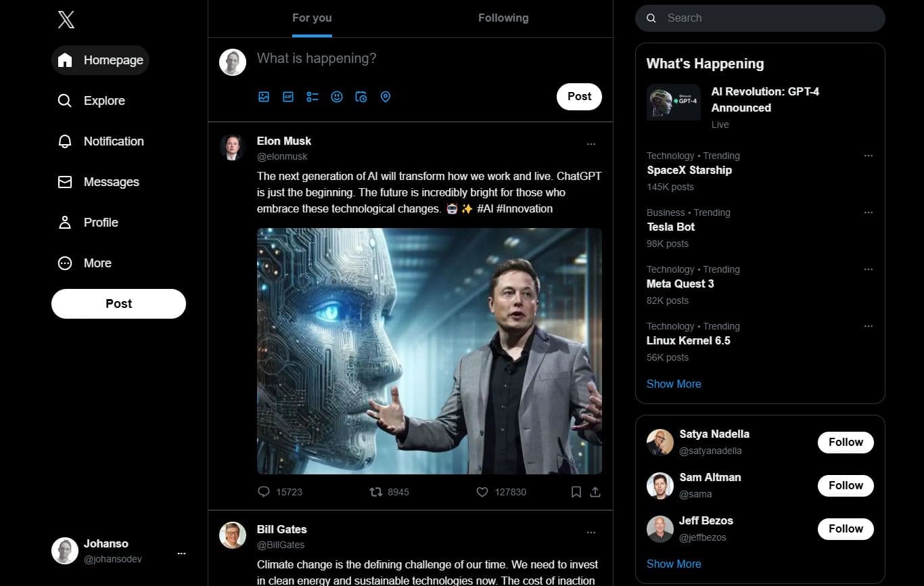Follow Jeff Bezos
Image resolution: width=924 pixels, height=586 pixels.
click(x=846, y=529)
